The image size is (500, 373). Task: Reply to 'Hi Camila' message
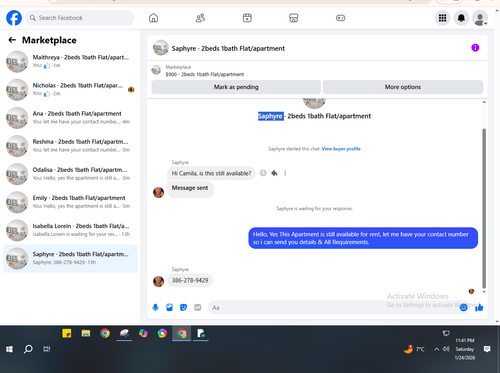coord(274,173)
